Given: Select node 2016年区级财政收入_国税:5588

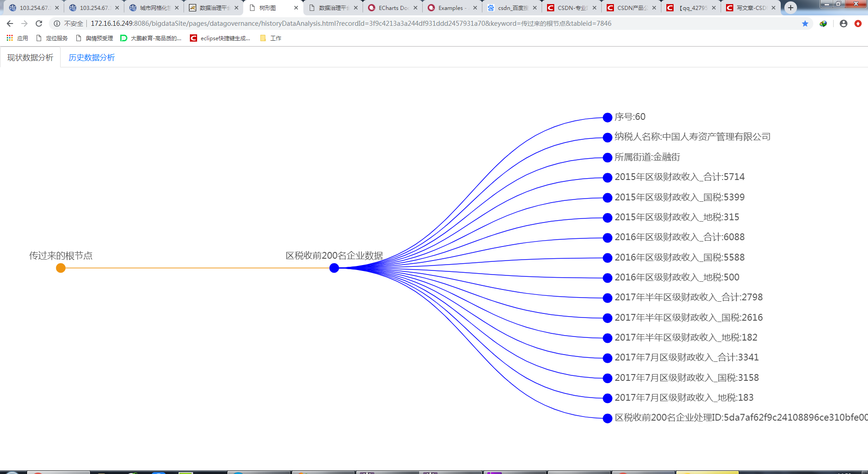Looking at the screenshot, I should pyautogui.click(x=608, y=258).
